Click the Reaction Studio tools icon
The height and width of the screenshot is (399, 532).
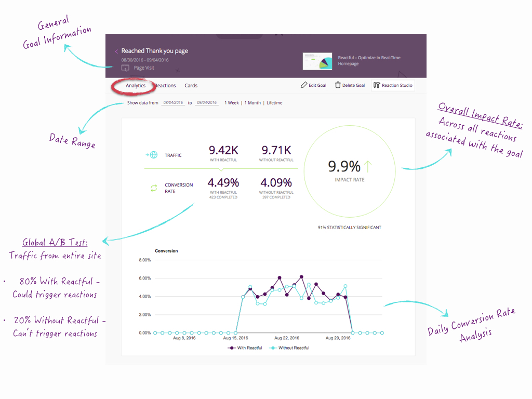click(x=377, y=85)
